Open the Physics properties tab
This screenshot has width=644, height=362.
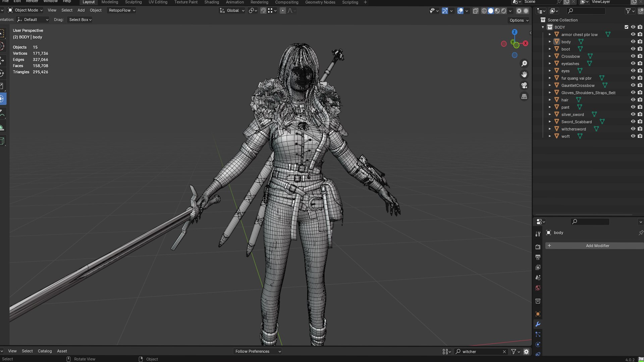click(538, 345)
